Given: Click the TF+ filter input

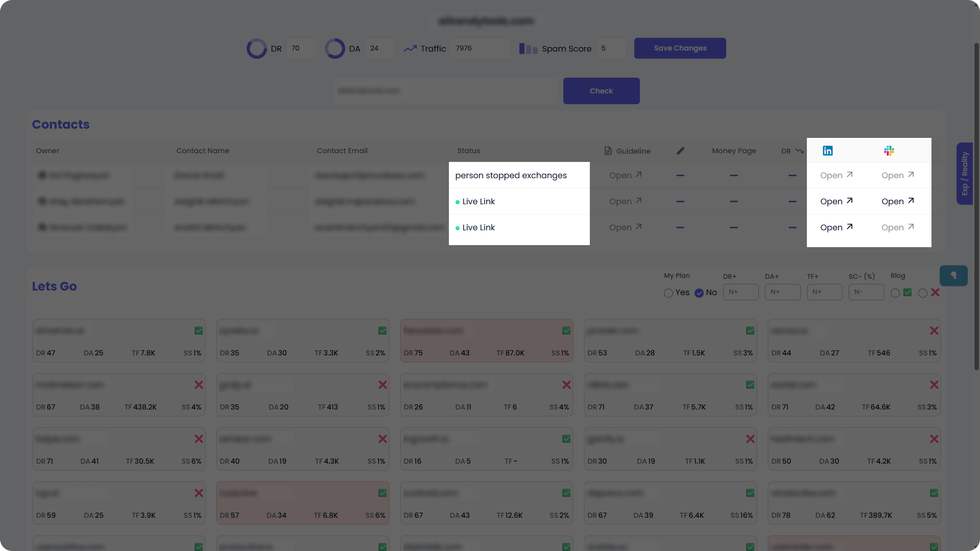Looking at the screenshot, I should pyautogui.click(x=824, y=292).
